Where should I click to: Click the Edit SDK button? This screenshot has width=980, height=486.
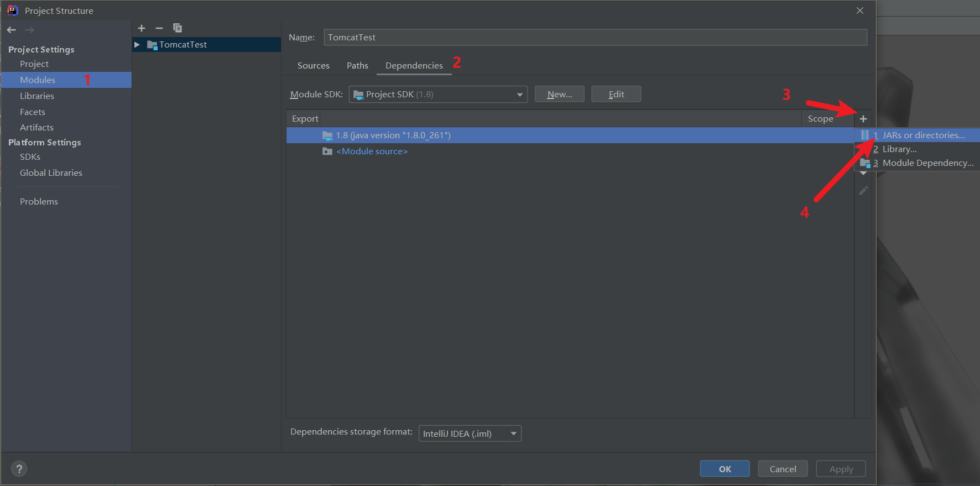coord(616,95)
